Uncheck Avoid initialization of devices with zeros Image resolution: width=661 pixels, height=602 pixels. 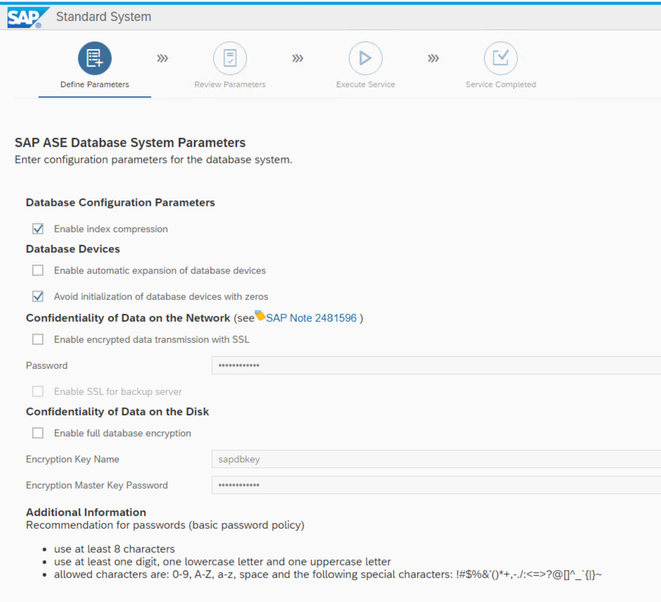coord(38,296)
